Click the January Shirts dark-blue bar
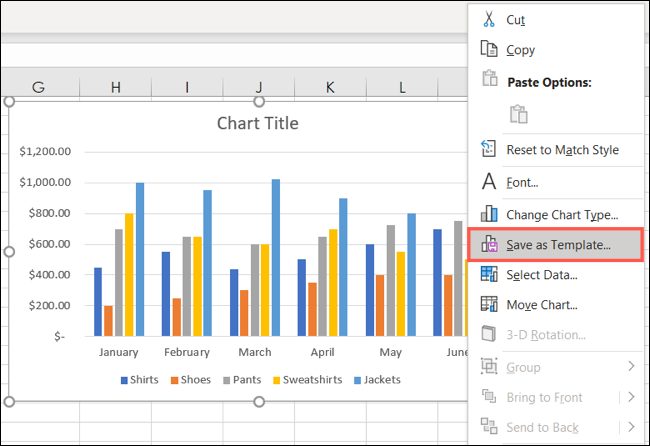Viewport: 650px width, 446px height. click(98, 302)
